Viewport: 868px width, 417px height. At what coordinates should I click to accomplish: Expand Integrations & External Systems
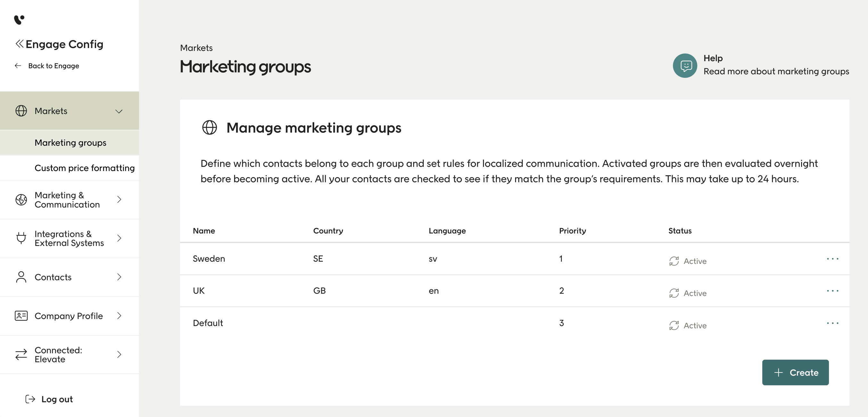pos(119,238)
